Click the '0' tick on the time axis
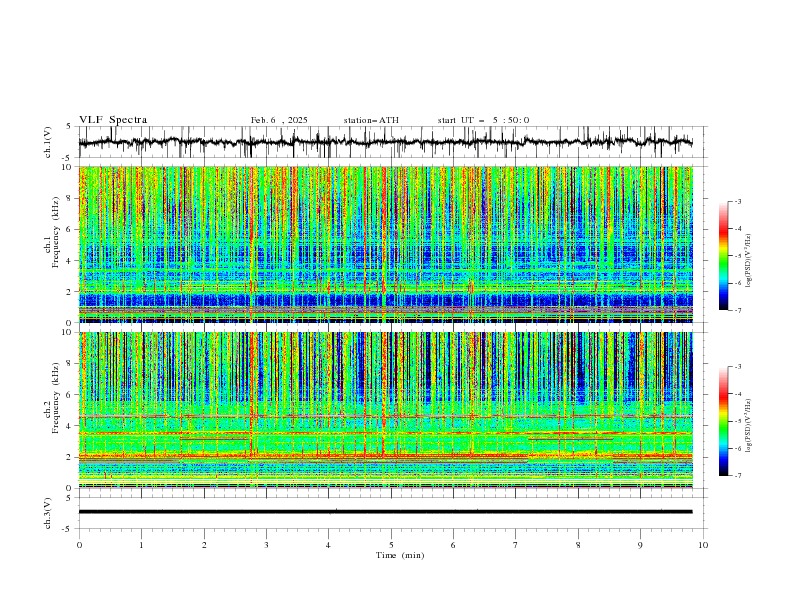The width and height of the screenshot is (792, 612). [x=79, y=545]
